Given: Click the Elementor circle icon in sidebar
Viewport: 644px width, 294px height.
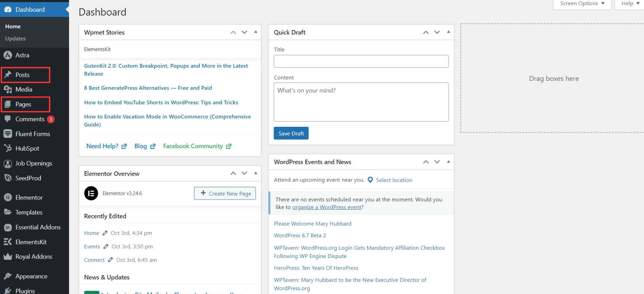Looking at the screenshot, I should click(8, 197).
